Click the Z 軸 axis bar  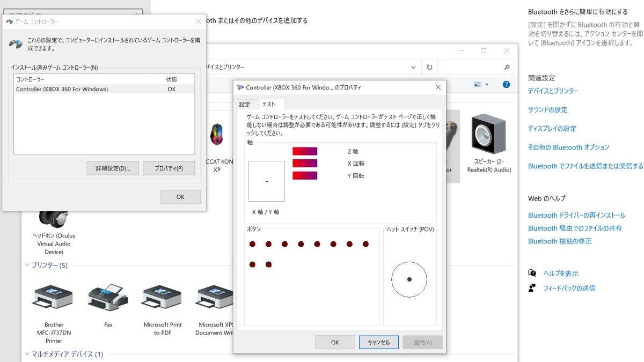[x=305, y=151]
